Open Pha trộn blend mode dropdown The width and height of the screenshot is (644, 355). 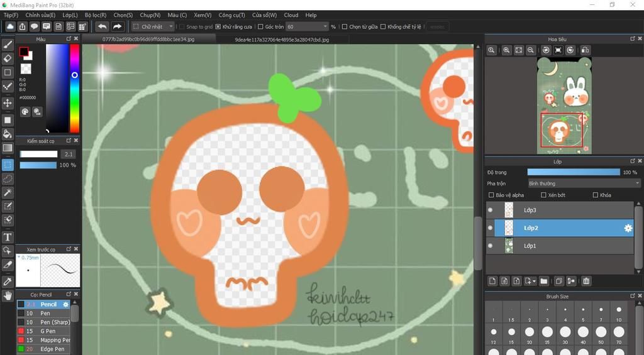[x=584, y=183]
